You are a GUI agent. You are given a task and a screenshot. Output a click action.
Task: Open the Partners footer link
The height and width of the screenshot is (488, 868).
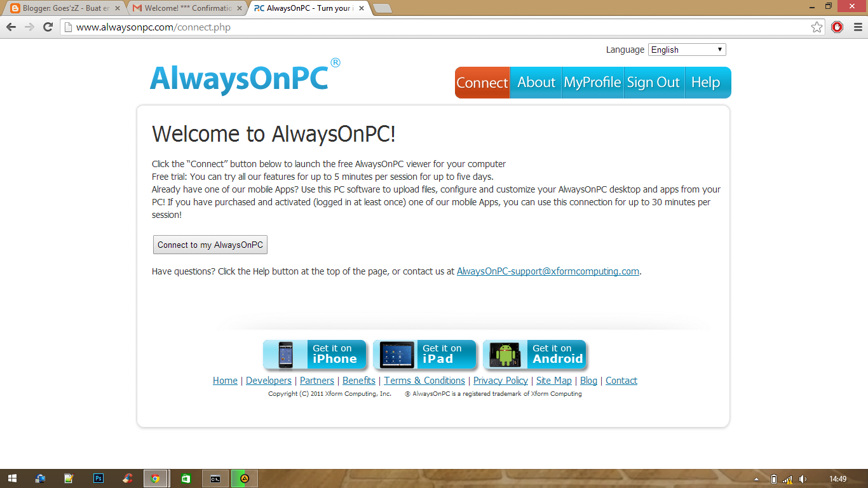point(317,381)
